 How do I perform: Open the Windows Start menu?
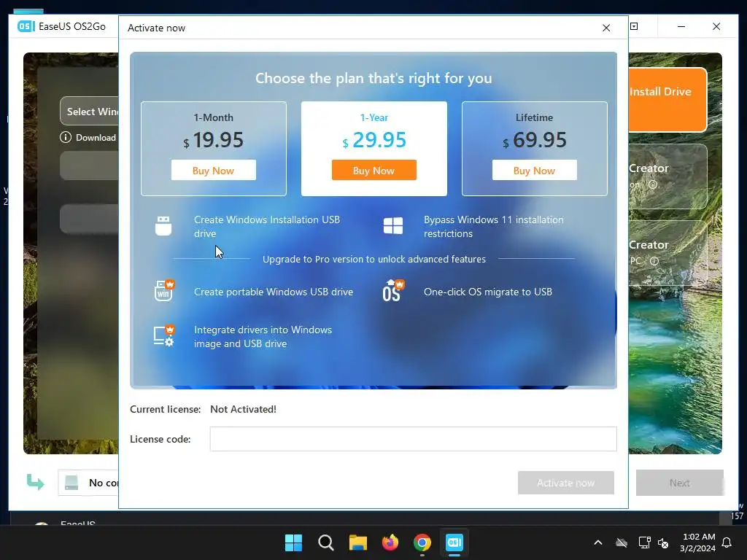coord(293,542)
